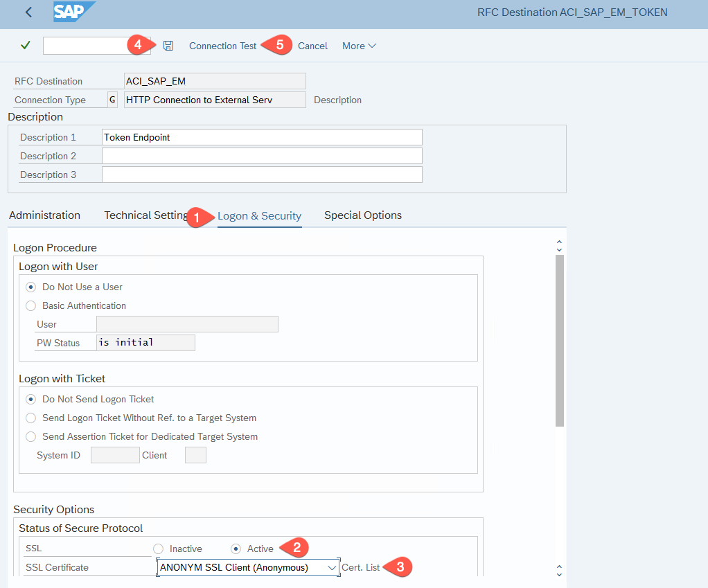Switch to the Administration tab

pyautogui.click(x=45, y=215)
